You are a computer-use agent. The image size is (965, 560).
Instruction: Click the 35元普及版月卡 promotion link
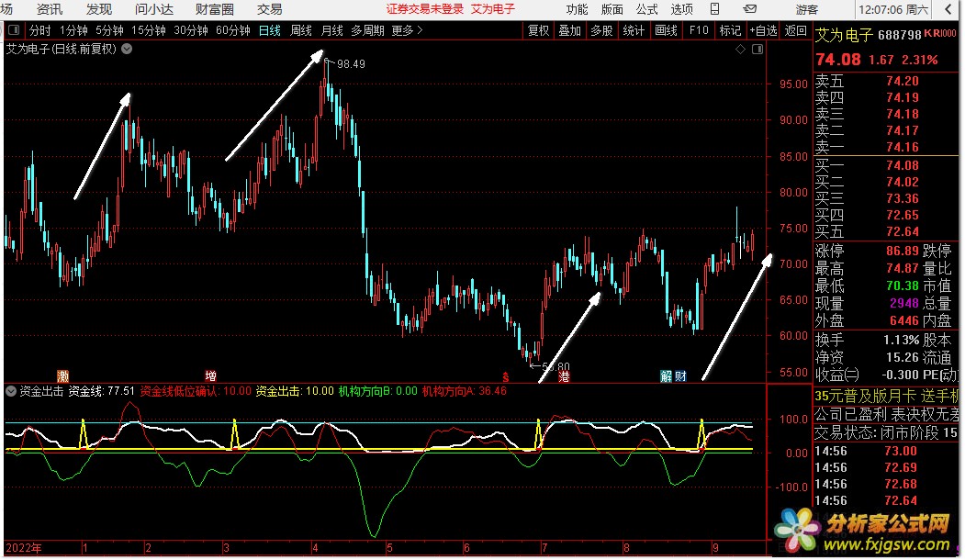point(887,397)
